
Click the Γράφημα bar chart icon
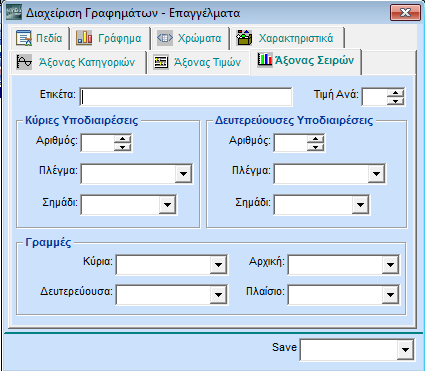pos(84,38)
